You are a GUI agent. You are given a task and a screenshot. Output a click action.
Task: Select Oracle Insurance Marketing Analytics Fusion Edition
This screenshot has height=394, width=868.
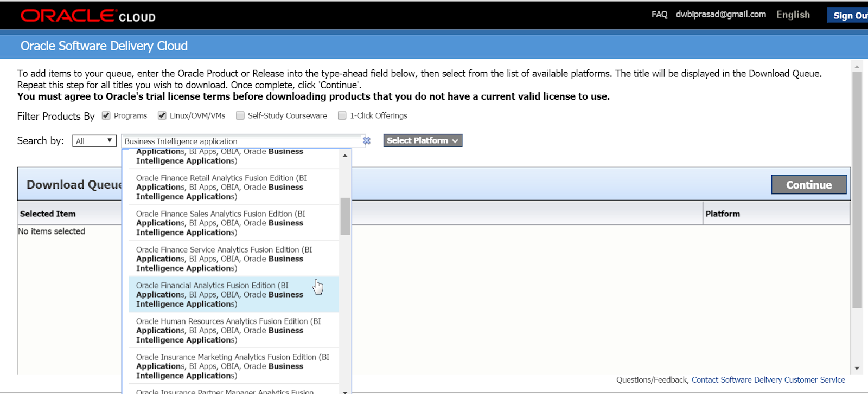click(x=234, y=366)
